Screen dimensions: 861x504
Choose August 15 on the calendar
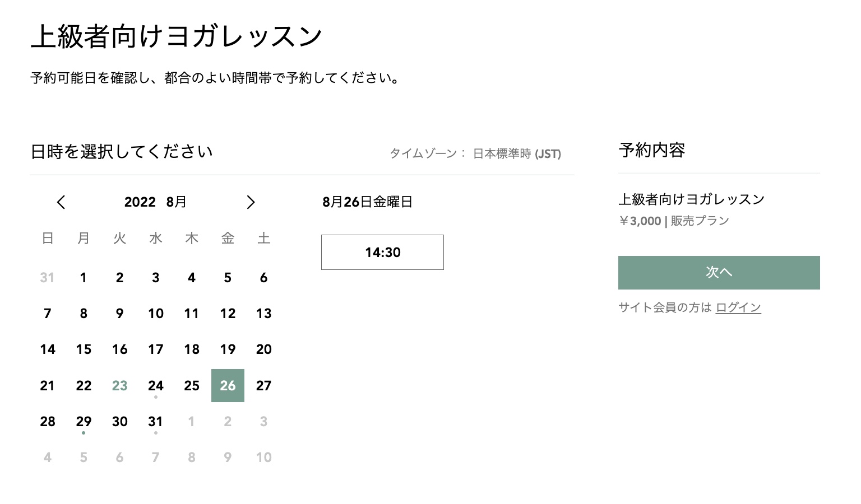click(x=84, y=349)
